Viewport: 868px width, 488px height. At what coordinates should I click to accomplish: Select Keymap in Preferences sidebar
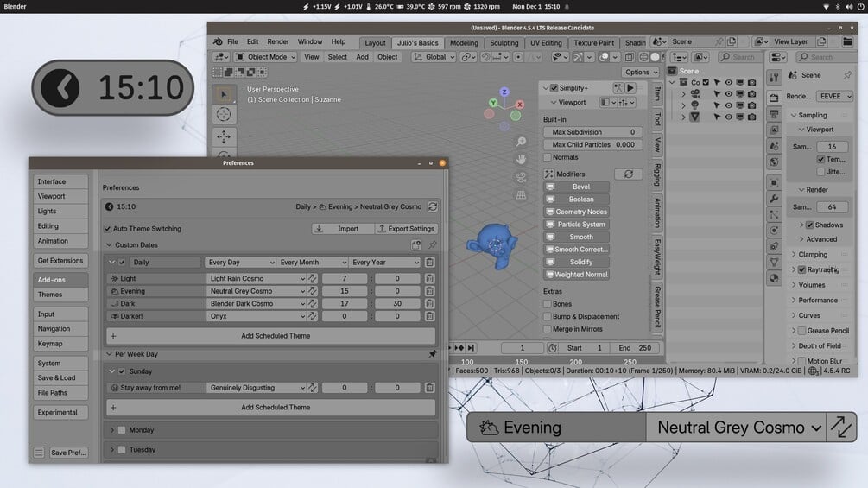pyautogui.click(x=60, y=344)
